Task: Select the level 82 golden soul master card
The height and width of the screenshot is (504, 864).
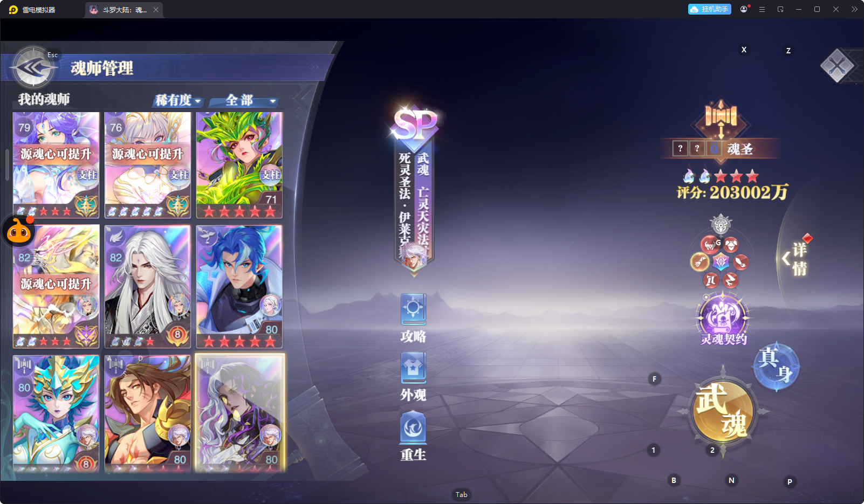Action: pyautogui.click(x=56, y=286)
